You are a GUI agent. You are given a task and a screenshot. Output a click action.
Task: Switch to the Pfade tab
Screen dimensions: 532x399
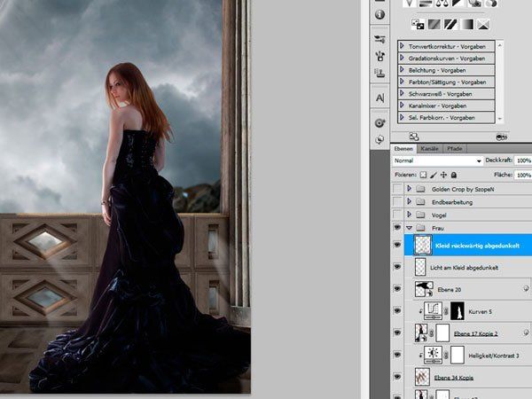click(x=455, y=149)
